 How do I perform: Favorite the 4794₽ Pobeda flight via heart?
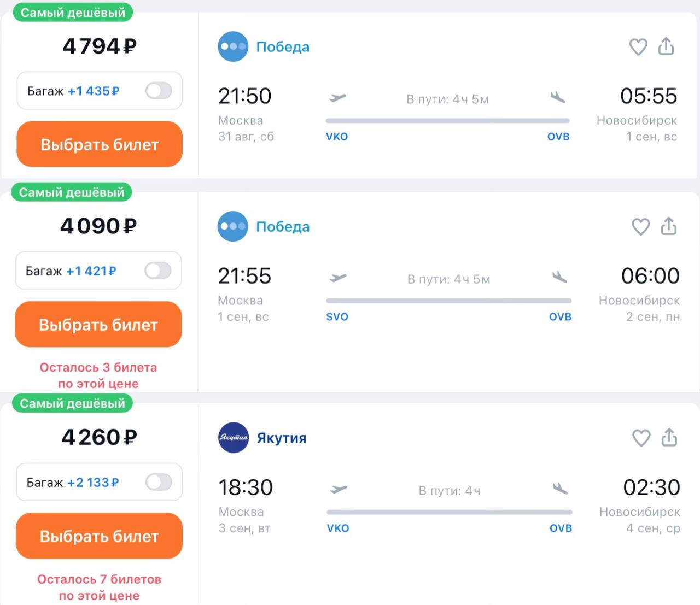point(638,47)
